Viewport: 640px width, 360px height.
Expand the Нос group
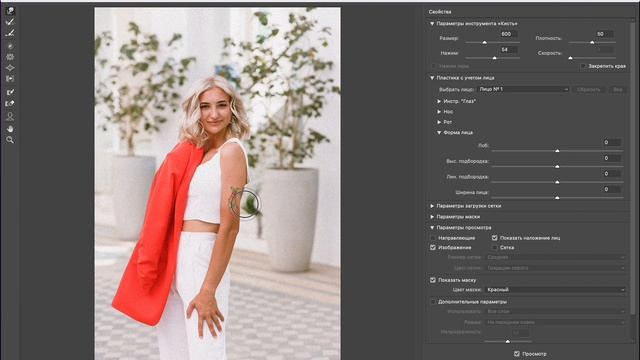(x=439, y=111)
